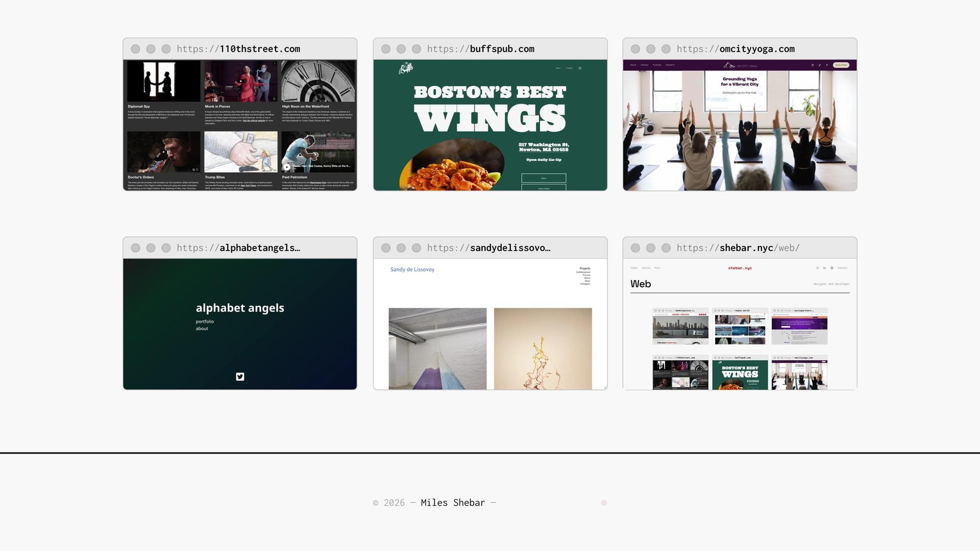This screenshot has height=551, width=980.
Task: Click the Sandy de Lissovoy site preview
Action: pyautogui.click(x=490, y=324)
